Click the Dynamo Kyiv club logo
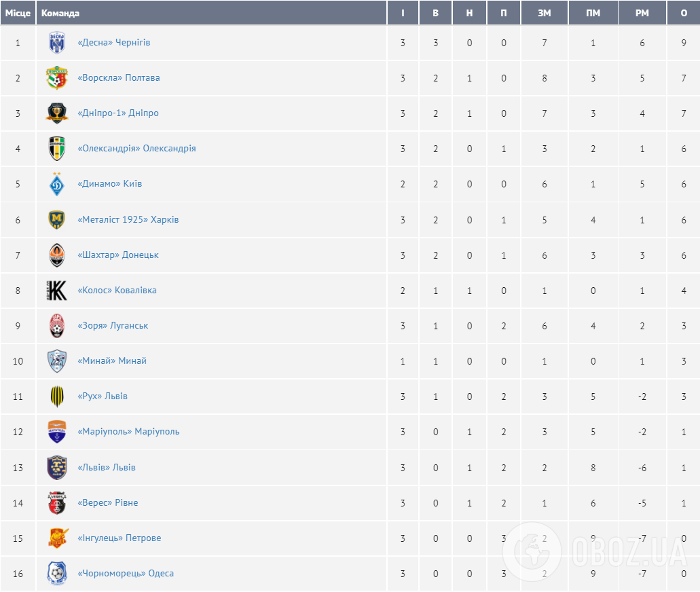Image resolution: width=700 pixels, height=592 pixels. 57,184
